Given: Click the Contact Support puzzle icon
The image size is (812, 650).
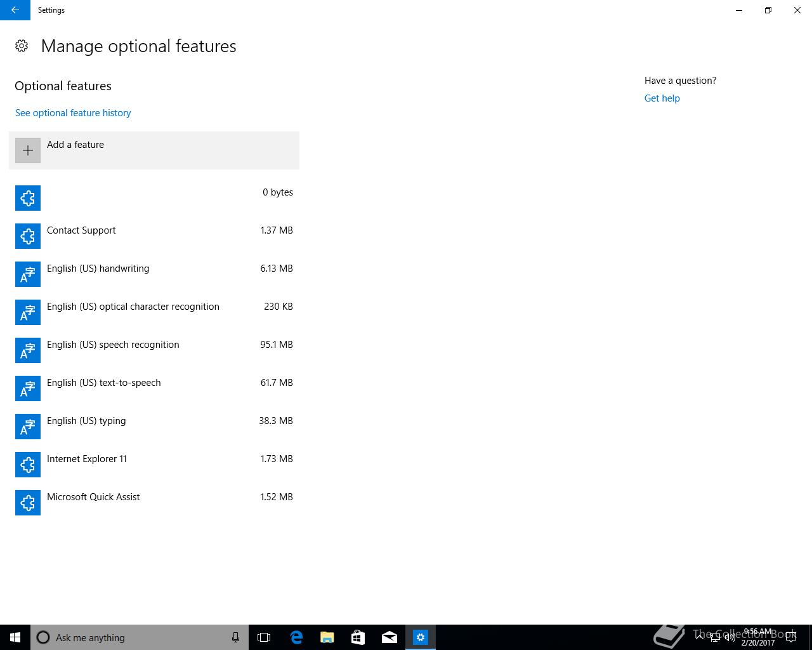Looking at the screenshot, I should 28,236.
